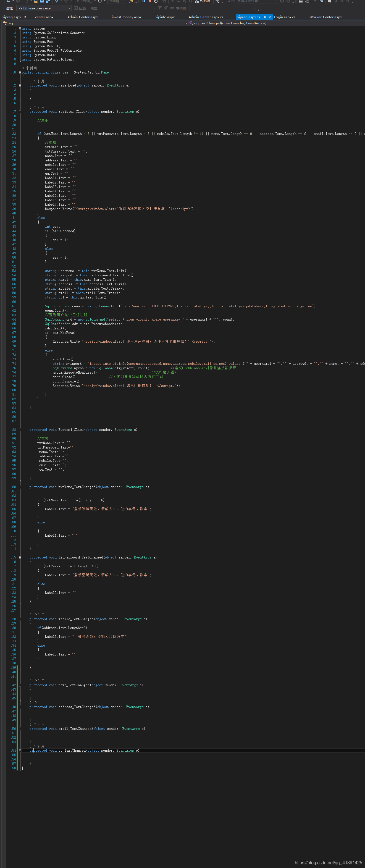Close the vipreg.aspx.cs tab
The height and width of the screenshot is (868, 365).
pyautogui.click(x=270, y=17)
